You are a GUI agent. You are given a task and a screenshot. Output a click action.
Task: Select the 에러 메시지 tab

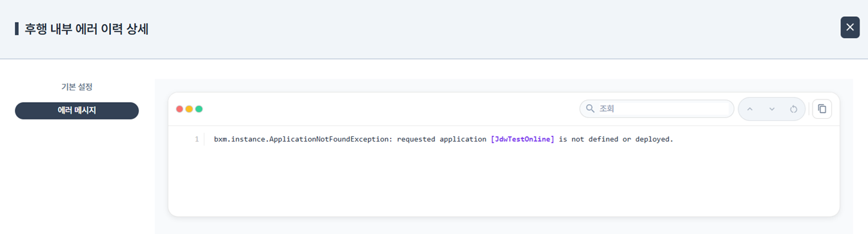tap(77, 111)
